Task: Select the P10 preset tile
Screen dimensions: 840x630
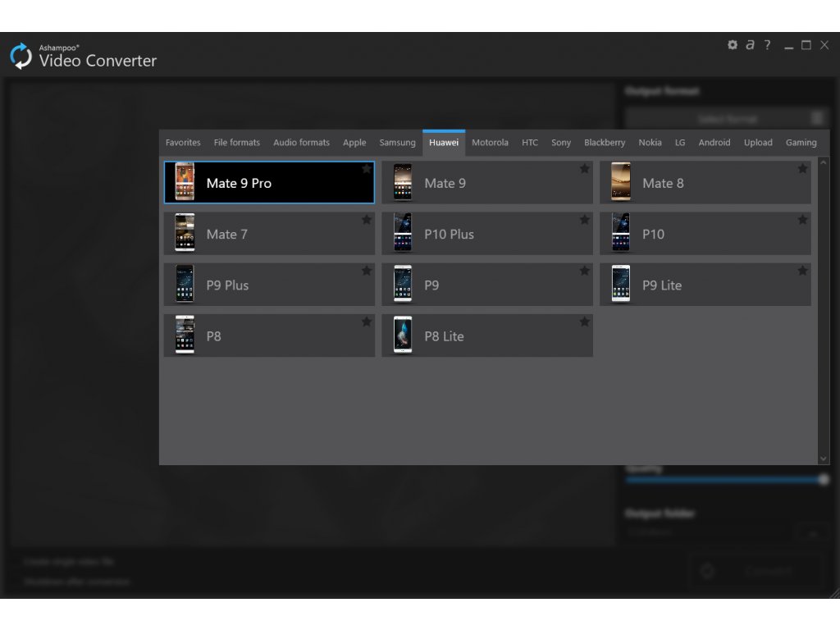Action: tap(705, 234)
